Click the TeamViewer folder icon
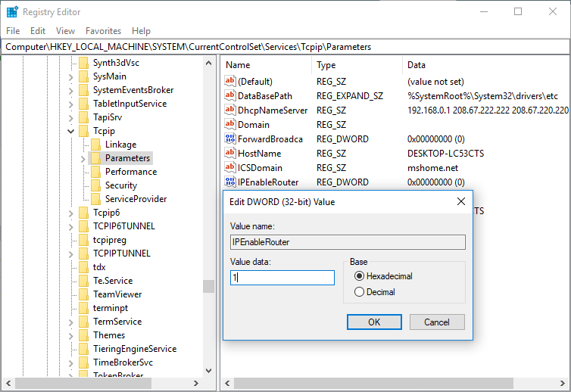This screenshot has width=571, height=392. [83, 294]
